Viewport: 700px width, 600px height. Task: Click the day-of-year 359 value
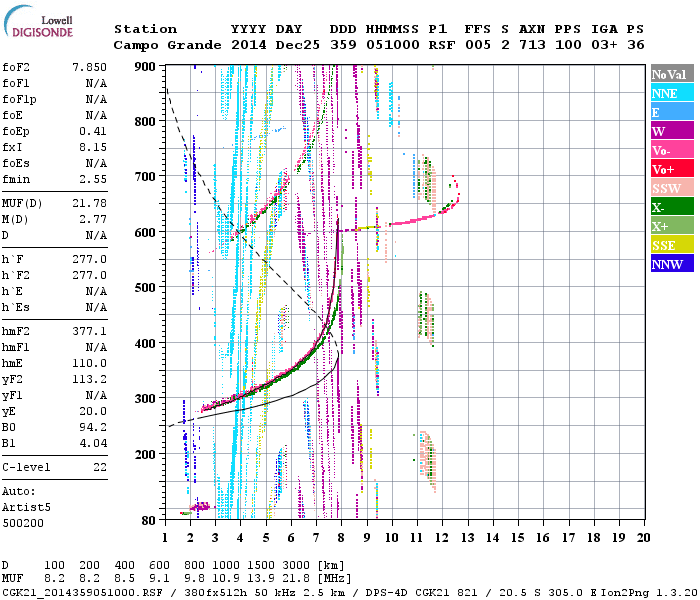click(x=343, y=45)
